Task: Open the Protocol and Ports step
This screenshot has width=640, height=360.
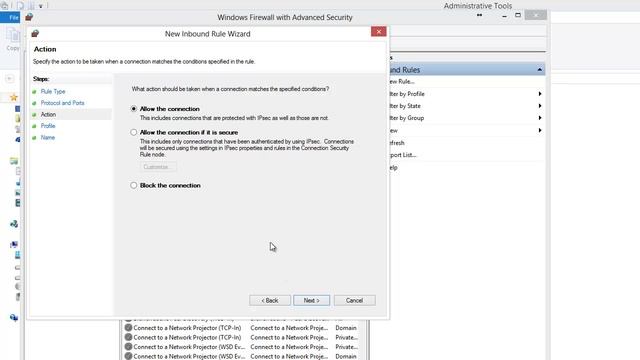Action: tap(62, 103)
